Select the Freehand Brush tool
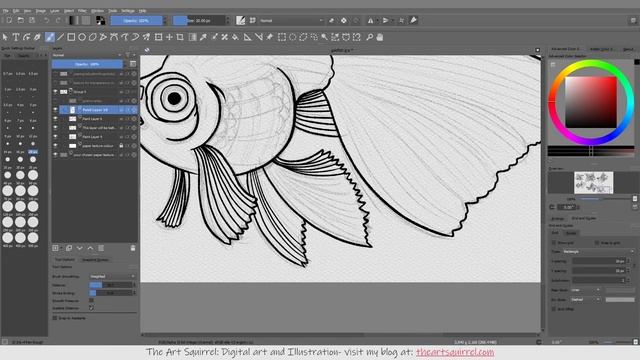 pyautogui.click(x=50, y=37)
